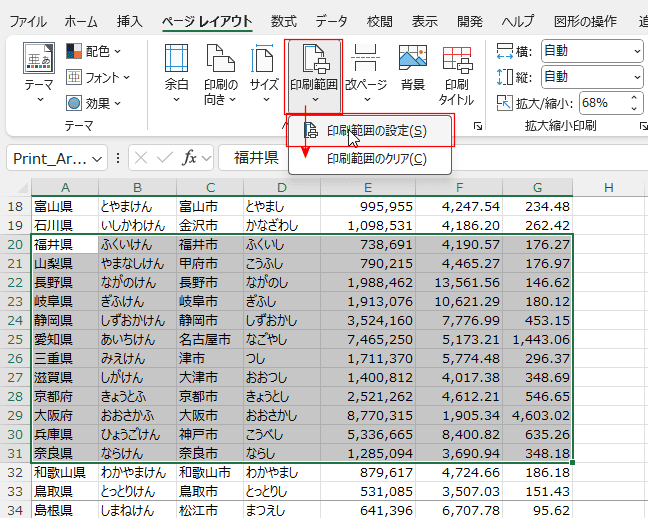Switch to the 数式 tab
648x518 pixels.
coord(284,21)
